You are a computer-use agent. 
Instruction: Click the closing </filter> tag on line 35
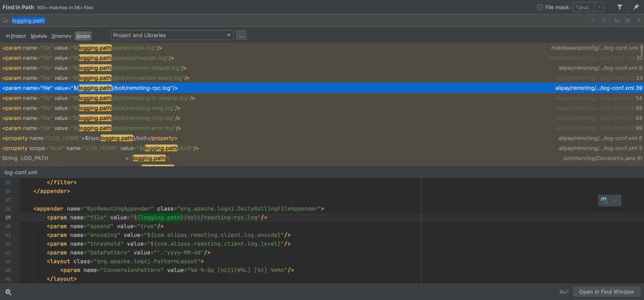(x=61, y=183)
